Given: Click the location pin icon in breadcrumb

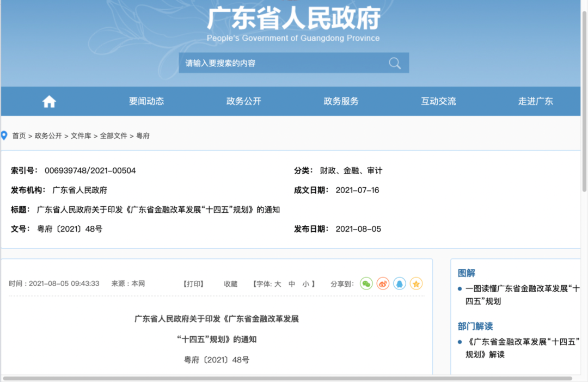Looking at the screenshot, I should click(4, 135).
